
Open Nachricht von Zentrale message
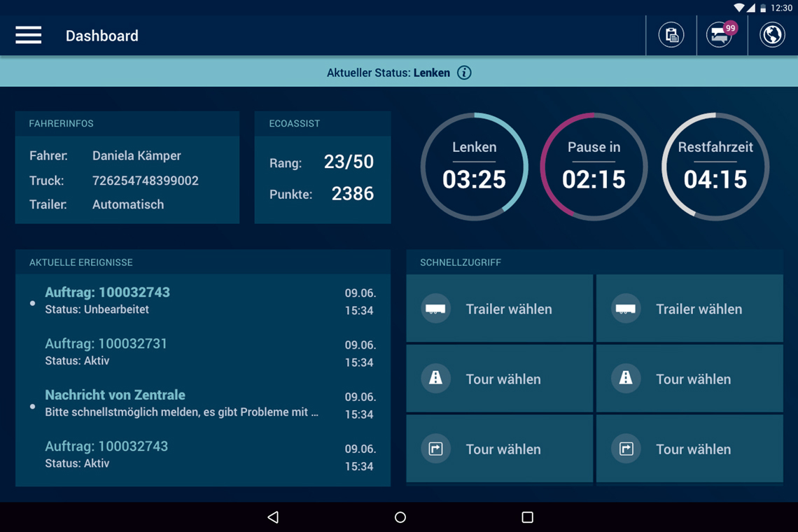coord(203,403)
